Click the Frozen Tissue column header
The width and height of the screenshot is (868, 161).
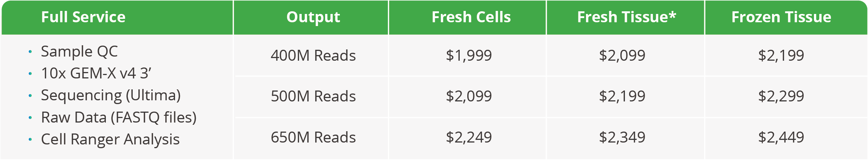pos(781,17)
